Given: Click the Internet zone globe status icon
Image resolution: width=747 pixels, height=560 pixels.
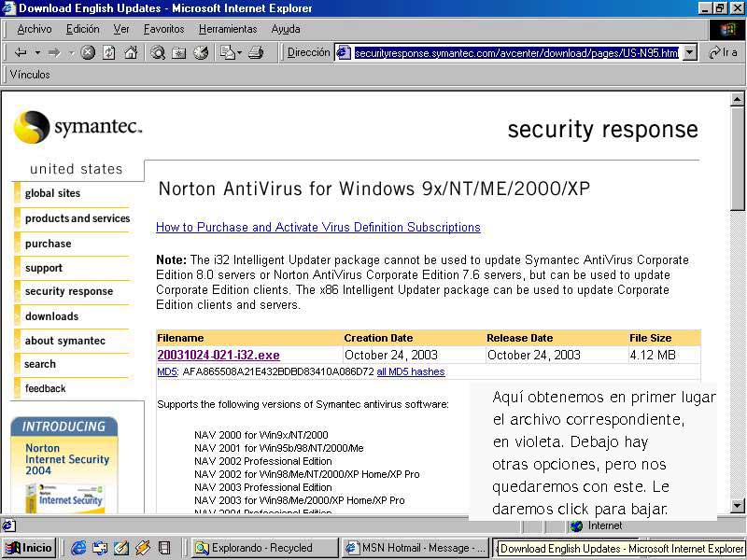Looking at the screenshot, I should point(576,525).
